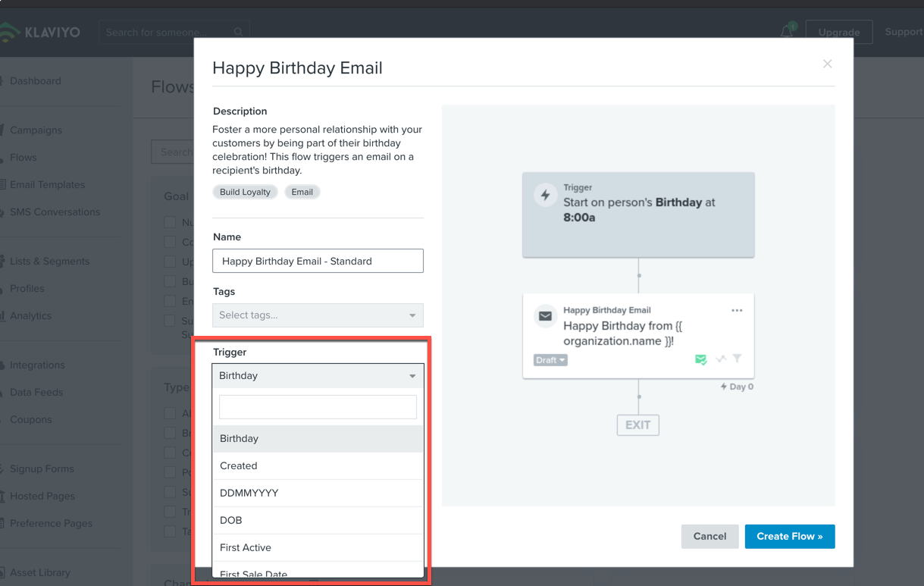924x586 pixels.
Task: Open Coupons in the sidebar
Action: (x=30, y=420)
